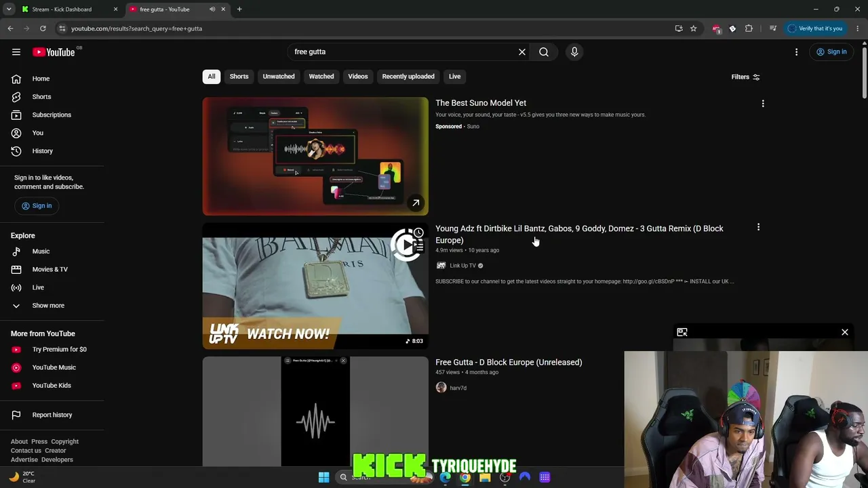
Task: Click the sidebar Sign in button
Action: point(37,206)
